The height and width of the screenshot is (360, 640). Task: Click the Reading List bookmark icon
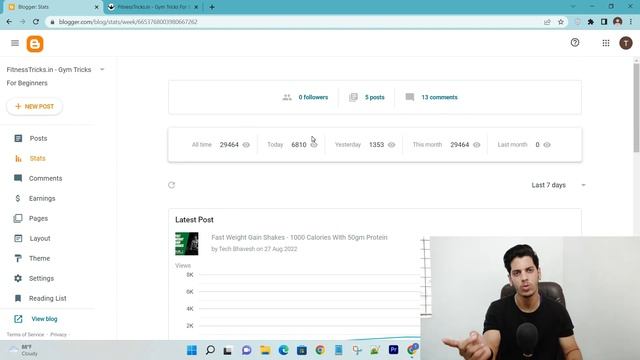[x=18, y=298]
